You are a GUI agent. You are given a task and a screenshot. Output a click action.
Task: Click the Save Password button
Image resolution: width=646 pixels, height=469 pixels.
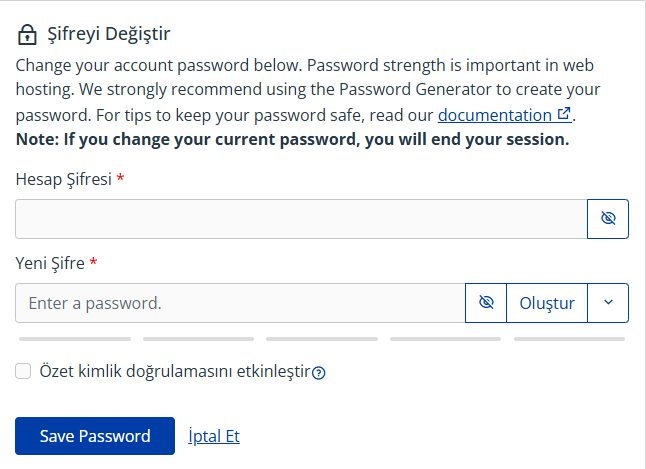click(x=95, y=436)
